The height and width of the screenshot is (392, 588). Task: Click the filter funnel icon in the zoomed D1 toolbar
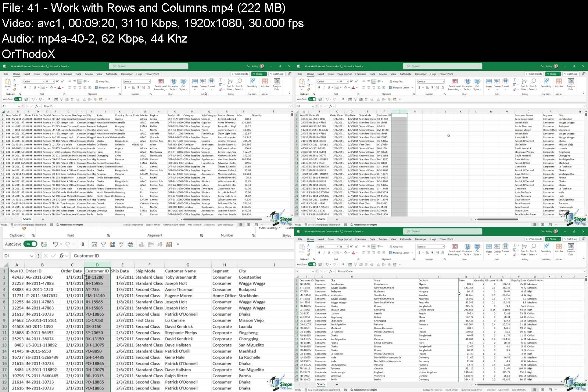(103, 244)
